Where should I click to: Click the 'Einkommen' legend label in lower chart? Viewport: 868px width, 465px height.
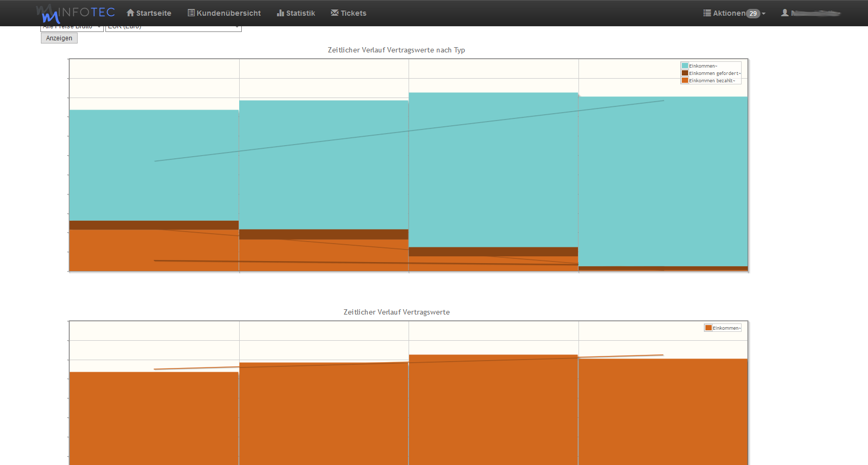pyautogui.click(x=727, y=328)
